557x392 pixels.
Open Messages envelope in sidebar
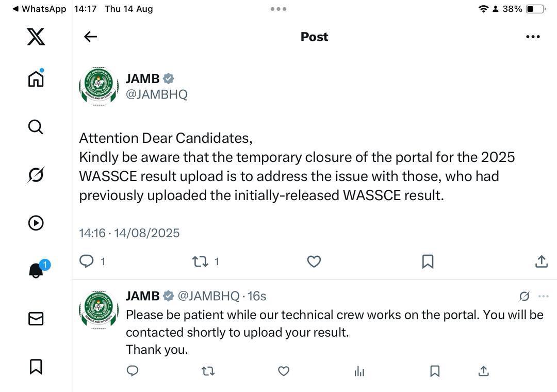tap(36, 319)
